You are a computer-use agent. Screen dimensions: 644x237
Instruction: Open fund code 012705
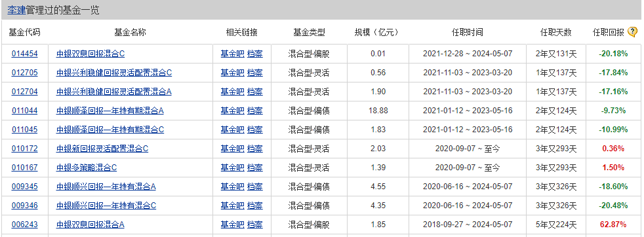click(25, 73)
